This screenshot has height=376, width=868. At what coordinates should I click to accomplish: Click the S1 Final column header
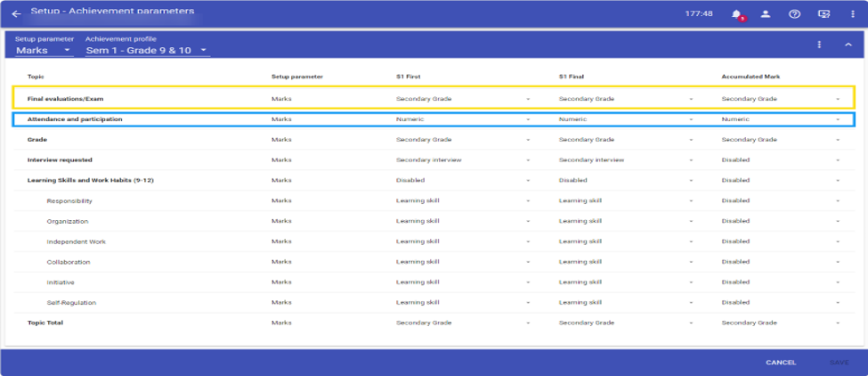coord(572,77)
